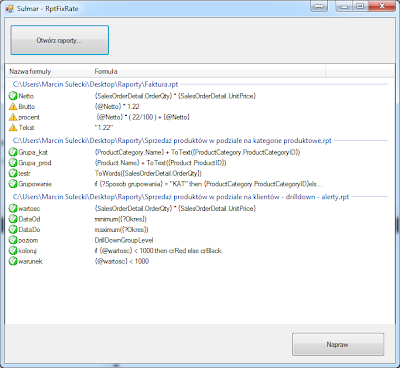Viewport: 400px width, 368px height.
Task: Click the Formuła column header
Action: pos(208,71)
